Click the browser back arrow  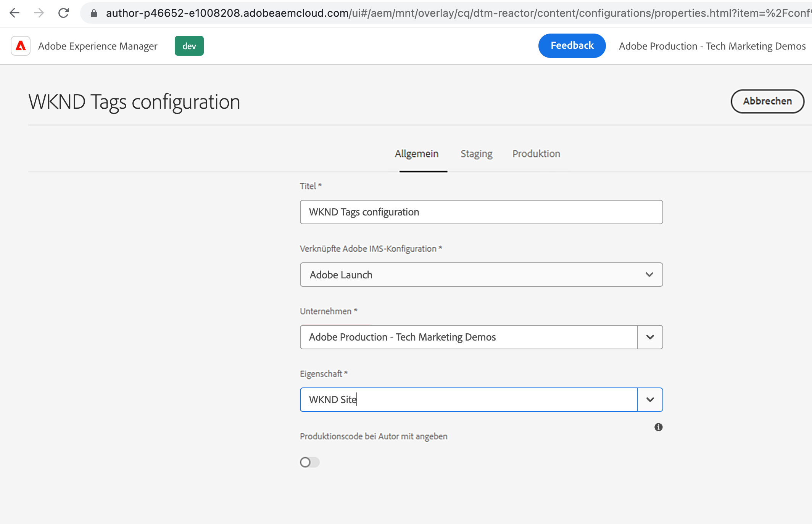point(14,13)
